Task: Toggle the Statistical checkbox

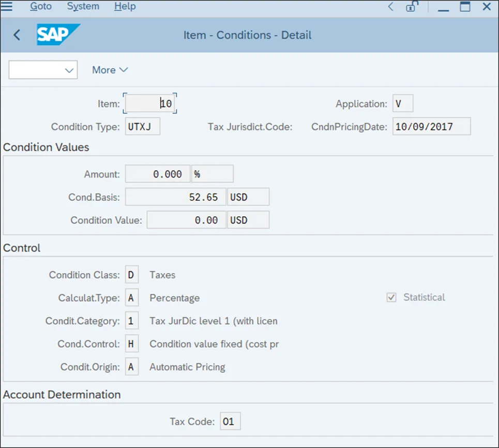Action: (x=391, y=297)
